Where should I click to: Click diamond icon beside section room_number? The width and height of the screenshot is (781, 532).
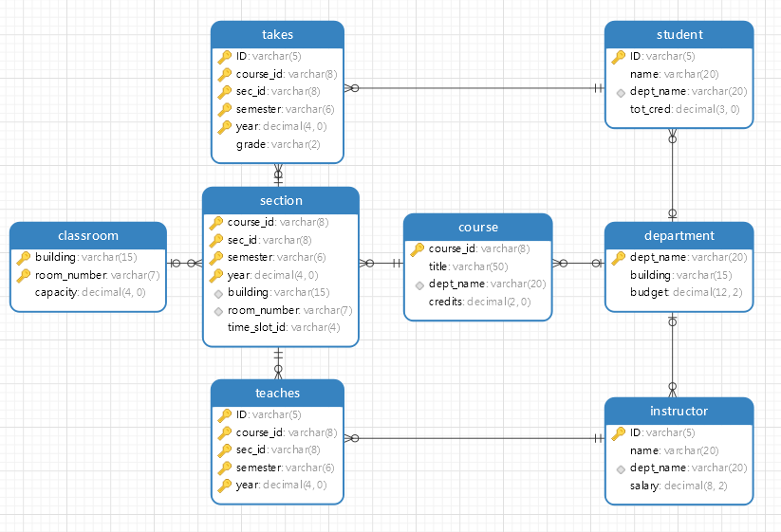pos(218,312)
